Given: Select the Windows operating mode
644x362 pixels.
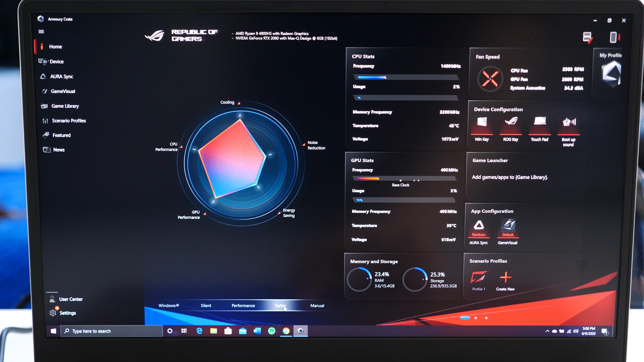Looking at the screenshot, I should [169, 306].
